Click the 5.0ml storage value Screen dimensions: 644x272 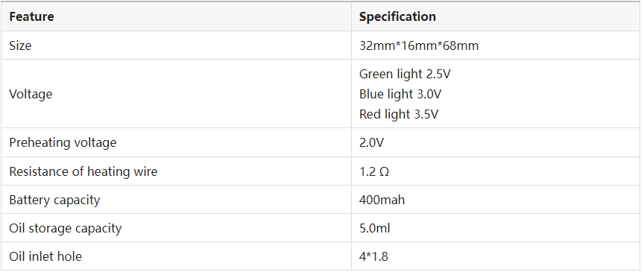point(375,228)
